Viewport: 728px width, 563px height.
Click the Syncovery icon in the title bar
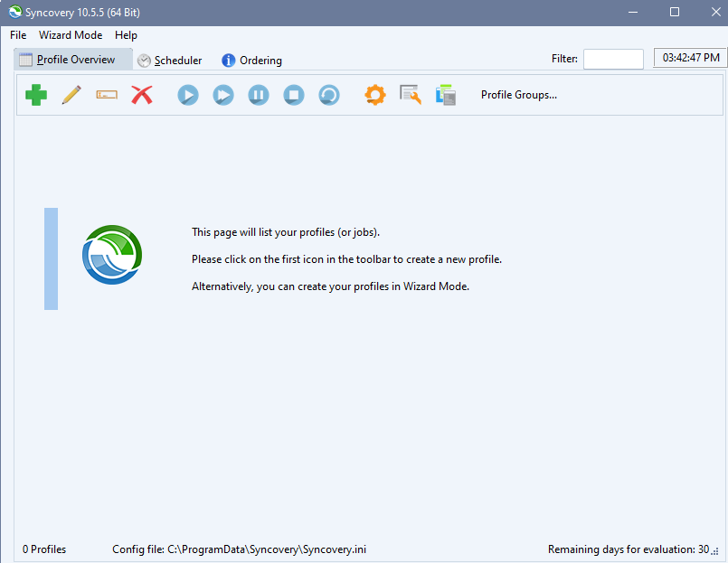[x=15, y=12]
